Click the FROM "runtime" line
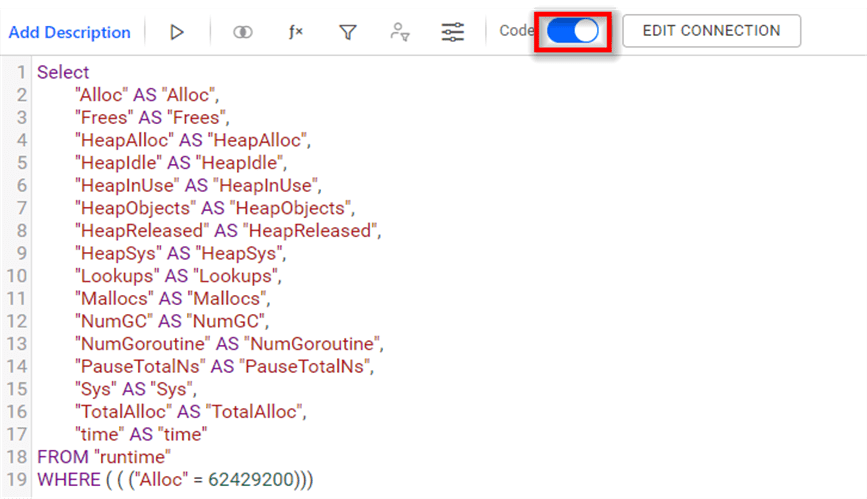Screen dimensions: 867x499 (104, 457)
